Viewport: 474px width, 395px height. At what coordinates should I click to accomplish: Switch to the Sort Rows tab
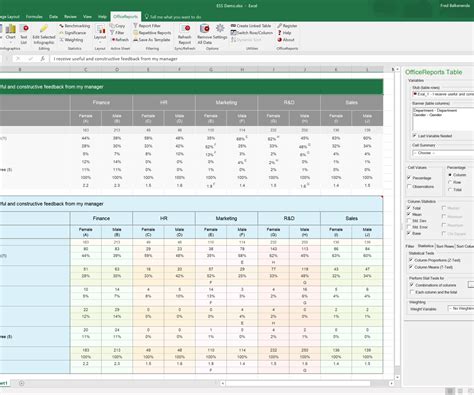[445, 246]
